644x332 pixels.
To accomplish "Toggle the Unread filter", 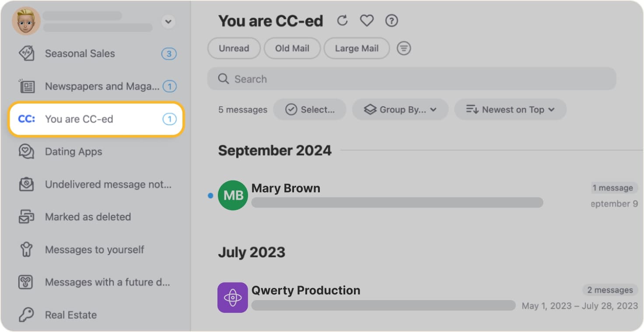I will [x=234, y=48].
